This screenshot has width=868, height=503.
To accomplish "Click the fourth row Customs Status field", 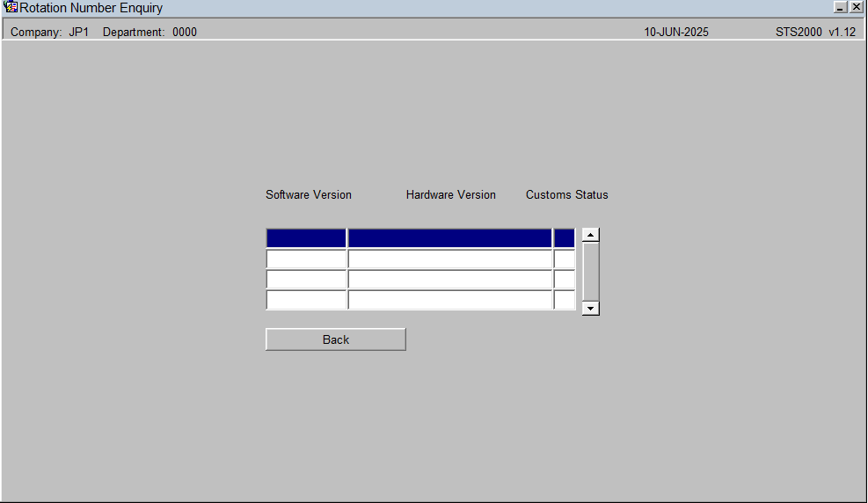I will (x=564, y=299).
